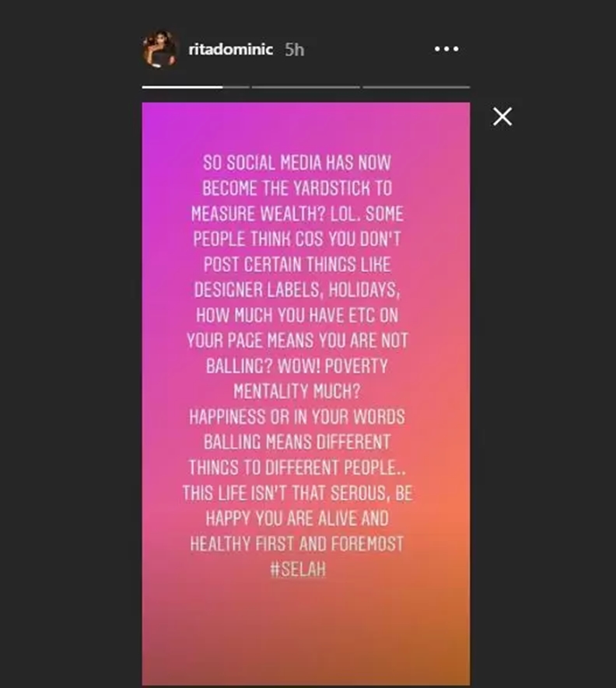616x688 pixels.
Task: Tap the 'MENTALITY MUCH?' text line
Action: (296, 390)
